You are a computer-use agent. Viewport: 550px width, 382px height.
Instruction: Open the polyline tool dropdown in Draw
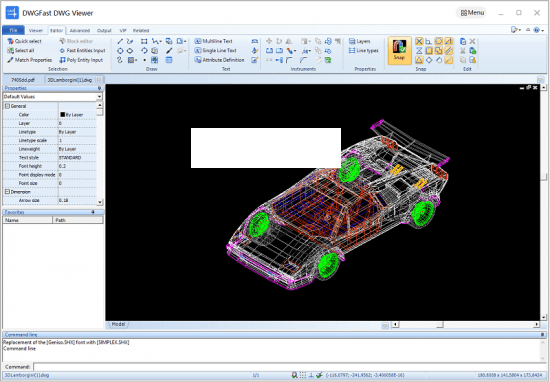(x=160, y=41)
